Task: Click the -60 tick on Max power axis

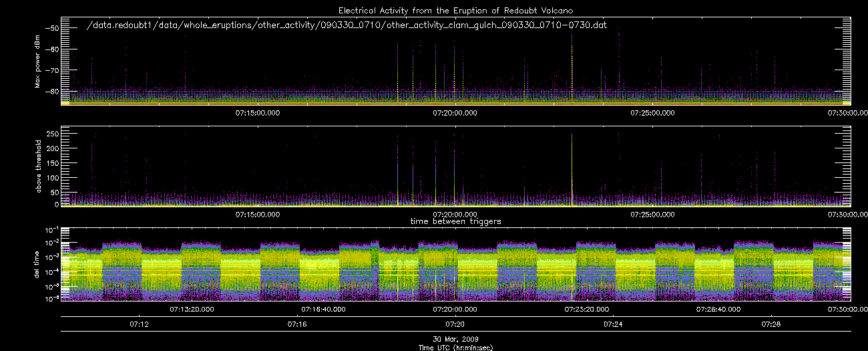Action: tap(52, 49)
